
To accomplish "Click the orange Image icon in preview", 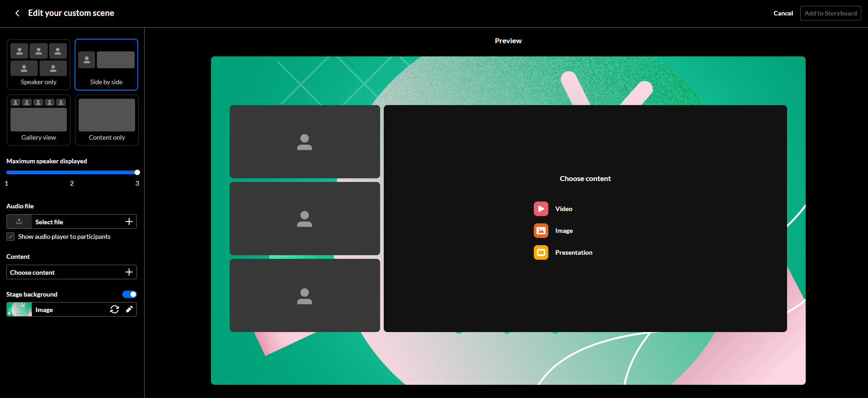I will click(541, 231).
